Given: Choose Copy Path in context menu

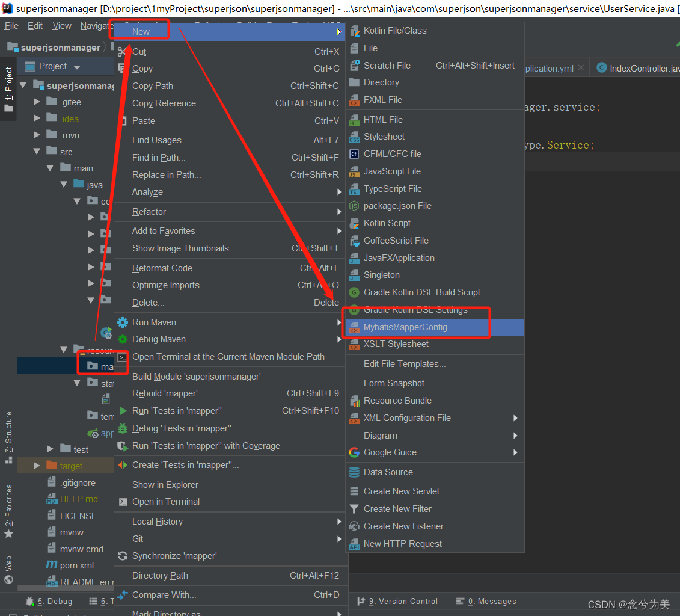Looking at the screenshot, I should [230, 86].
